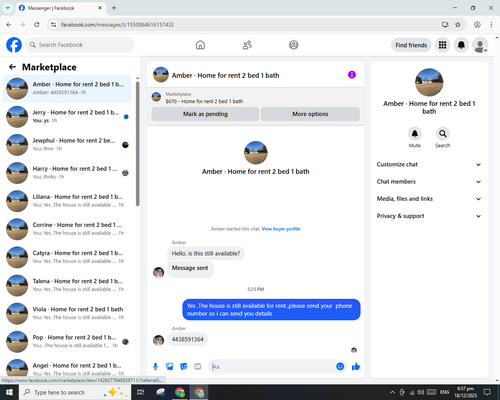Click Find friends button

[411, 45]
